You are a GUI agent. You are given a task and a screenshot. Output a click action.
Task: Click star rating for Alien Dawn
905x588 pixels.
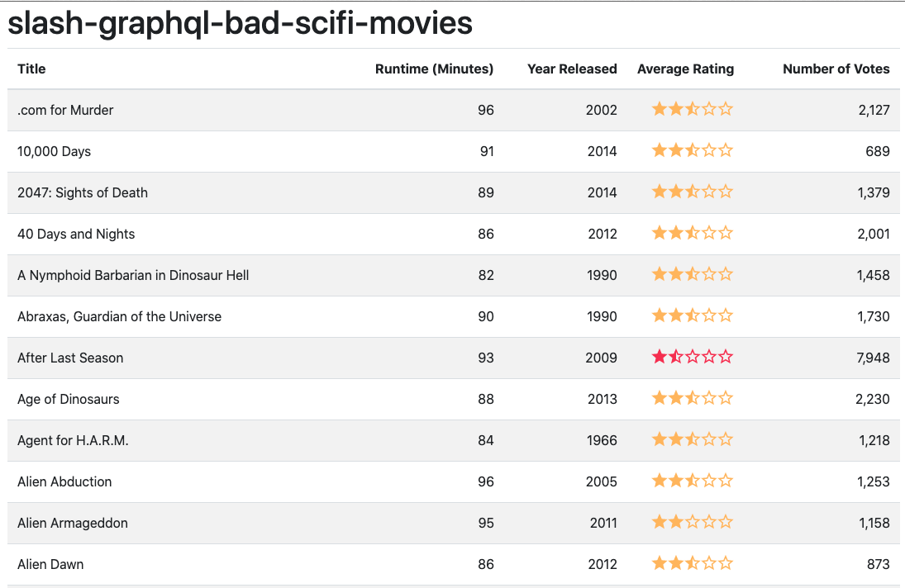point(692,563)
